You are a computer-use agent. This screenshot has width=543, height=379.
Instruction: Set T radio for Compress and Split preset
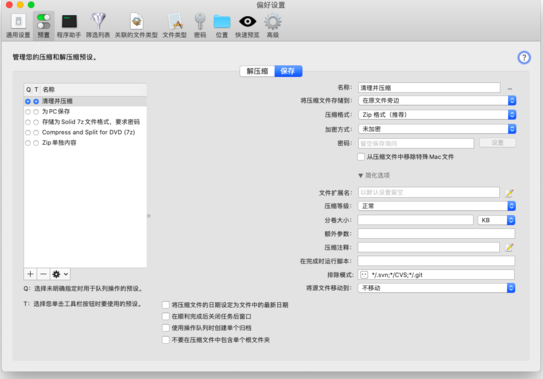[36, 133]
